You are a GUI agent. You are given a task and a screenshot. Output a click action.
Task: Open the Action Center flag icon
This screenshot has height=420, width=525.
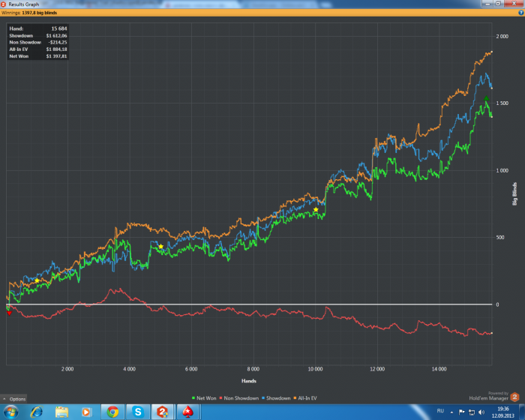tap(461, 412)
